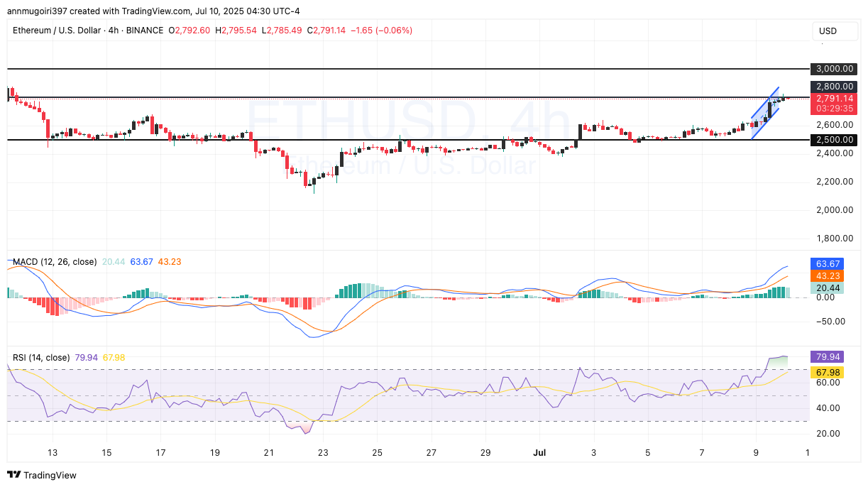The image size is (868, 487).
Task: Select the 2,500.00 price label on axis
Action: (x=834, y=140)
